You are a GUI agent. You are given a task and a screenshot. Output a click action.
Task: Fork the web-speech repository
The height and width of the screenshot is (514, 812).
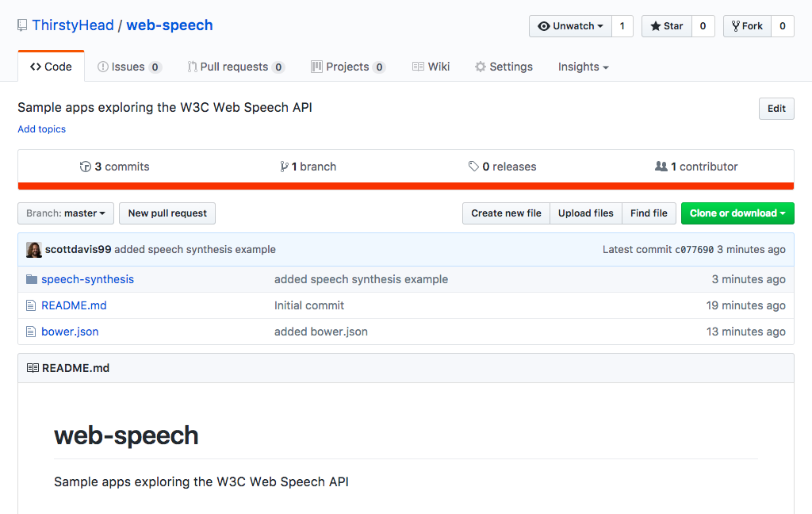[x=747, y=26]
